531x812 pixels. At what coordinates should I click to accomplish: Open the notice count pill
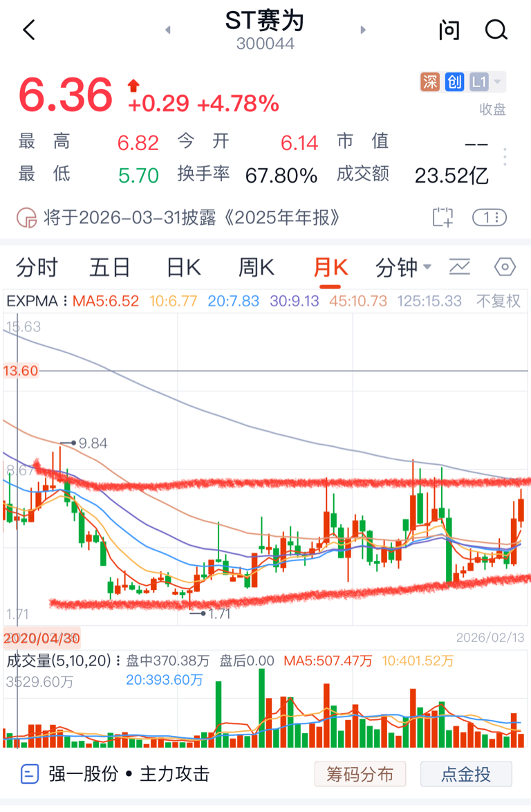489,217
